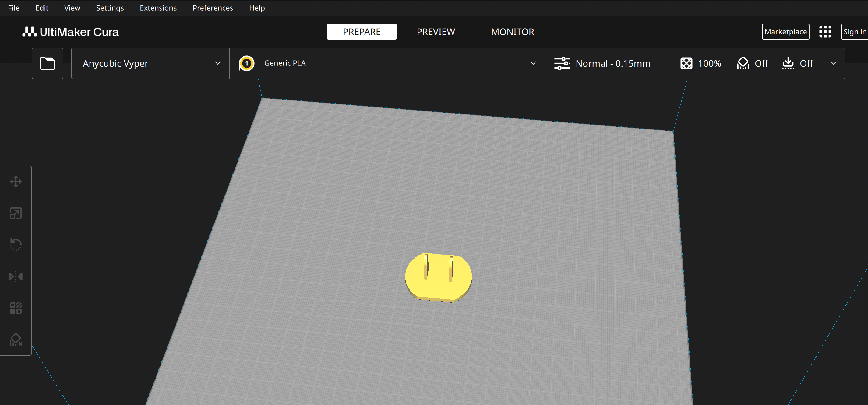Select the Mirror tool in sidebar
This screenshot has width=868, height=405.
point(16,276)
